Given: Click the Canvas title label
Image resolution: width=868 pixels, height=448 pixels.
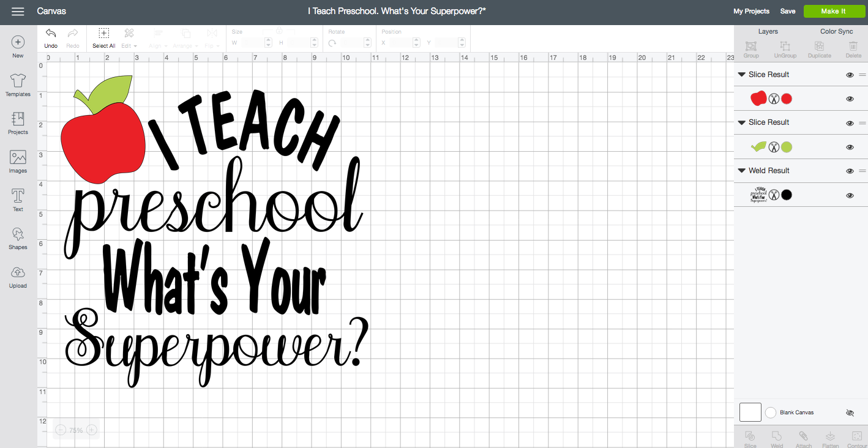Looking at the screenshot, I should [x=51, y=12].
